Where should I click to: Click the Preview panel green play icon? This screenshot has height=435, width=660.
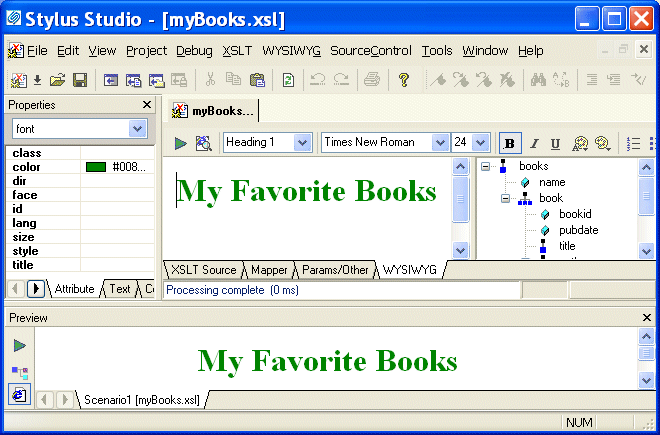[x=19, y=345]
